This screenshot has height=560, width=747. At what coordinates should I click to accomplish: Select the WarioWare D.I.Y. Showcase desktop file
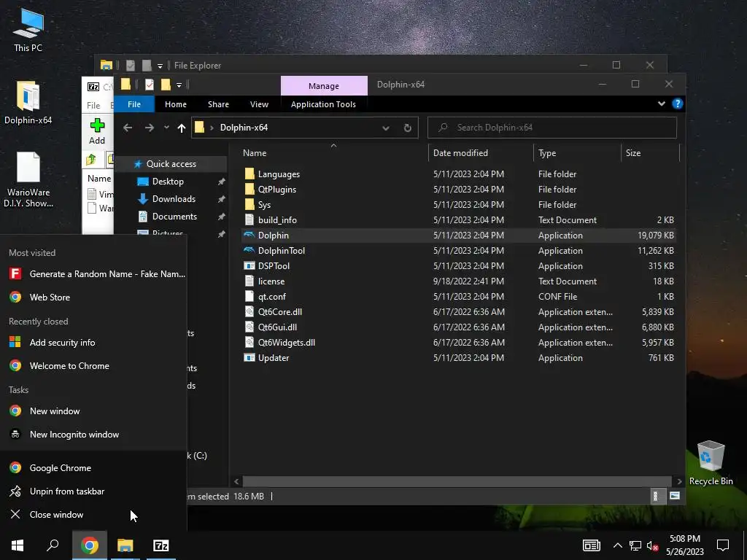28,179
